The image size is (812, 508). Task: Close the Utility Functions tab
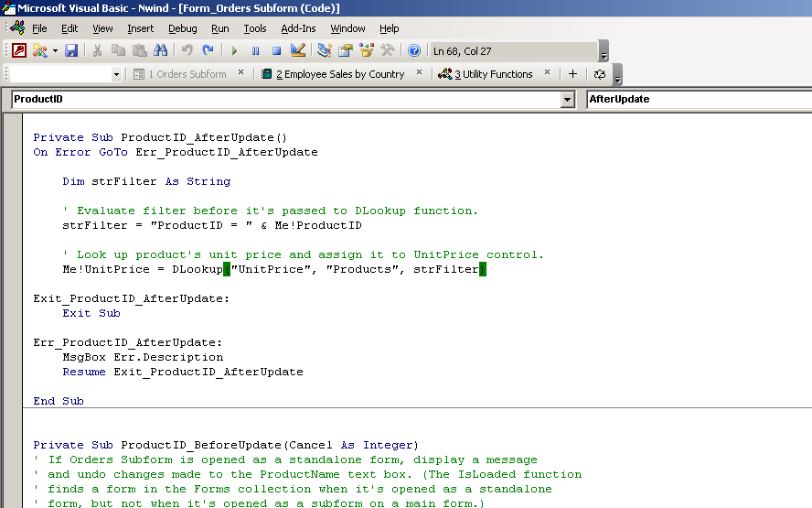[x=548, y=73]
